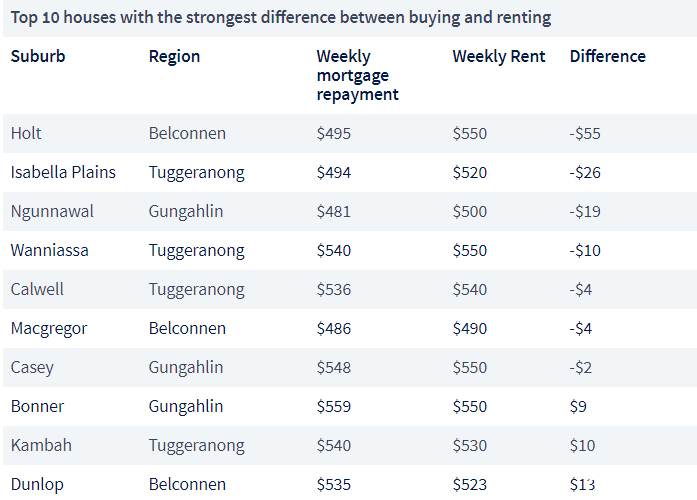Click the Bonner suburb entry
697x500 pixels.
[x=37, y=406]
